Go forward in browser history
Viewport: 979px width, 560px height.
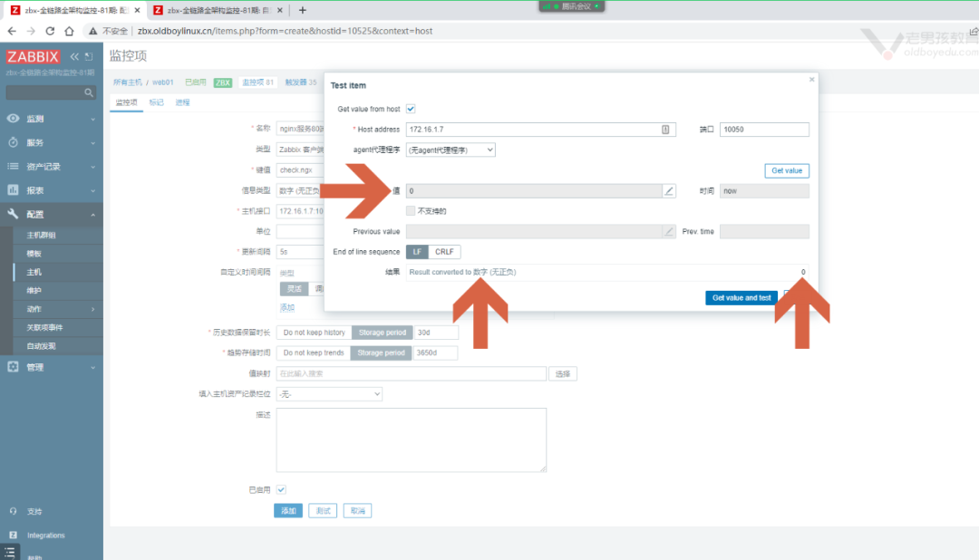coord(31,31)
